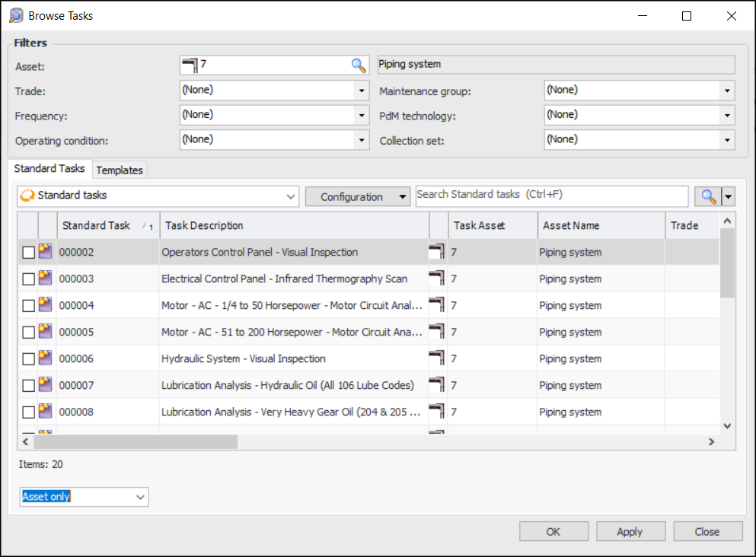Open the Trade filter dropdown
The height and width of the screenshot is (557, 756).
(x=362, y=91)
